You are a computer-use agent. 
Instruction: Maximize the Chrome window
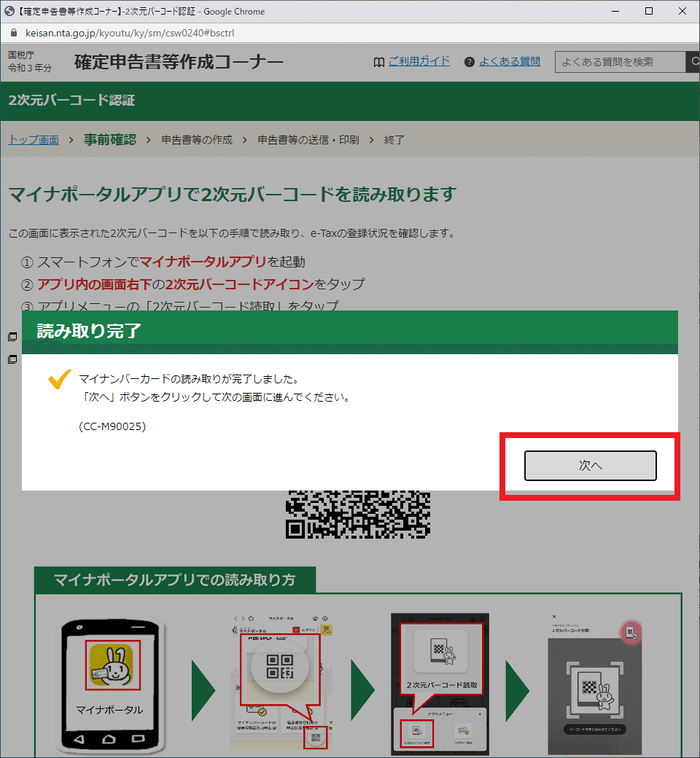pos(649,11)
